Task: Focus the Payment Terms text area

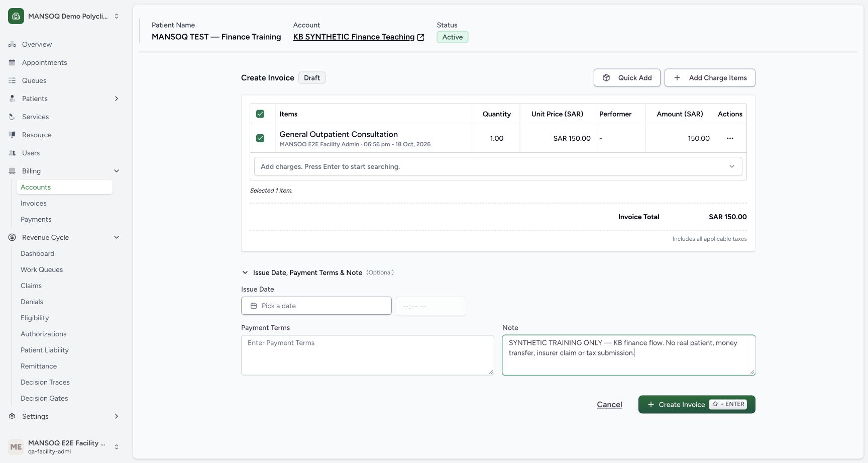Action: pos(368,355)
